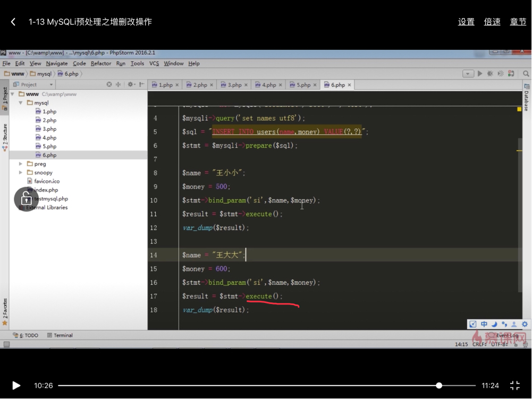Expand the preg folder
The height and width of the screenshot is (399, 532).
[x=21, y=164]
